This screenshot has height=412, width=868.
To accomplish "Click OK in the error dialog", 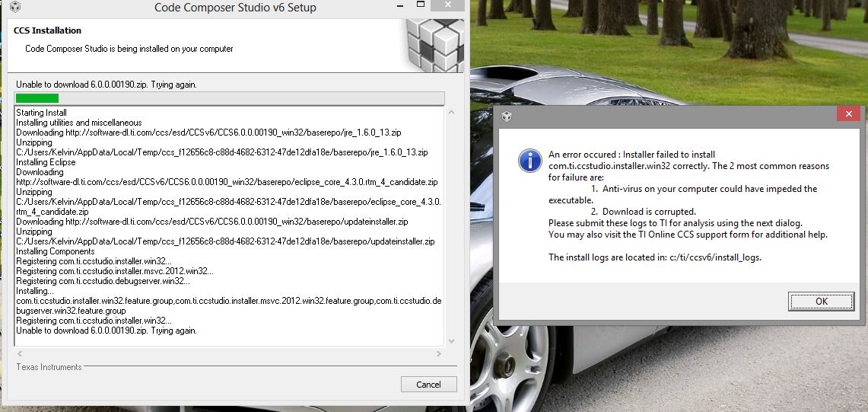I will click(821, 301).
